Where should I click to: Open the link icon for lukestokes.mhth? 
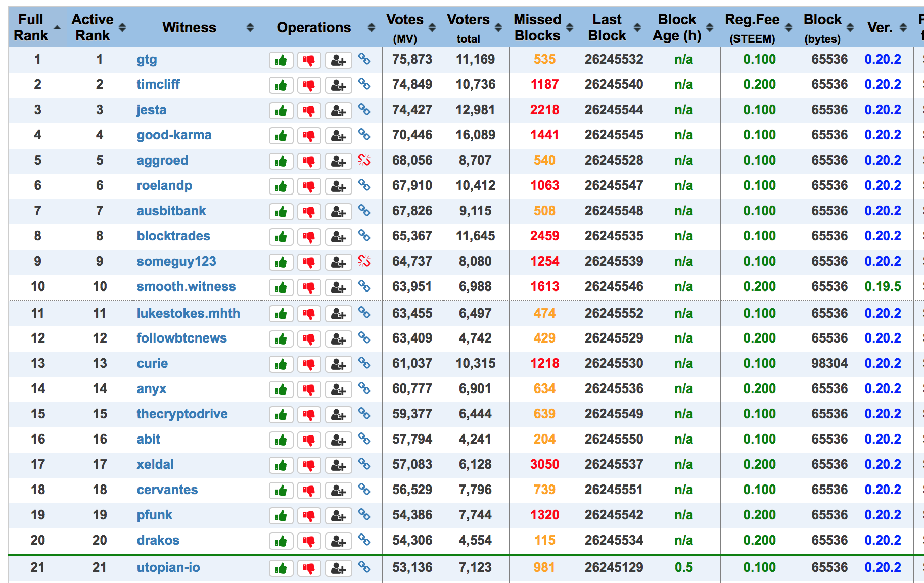[364, 313]
